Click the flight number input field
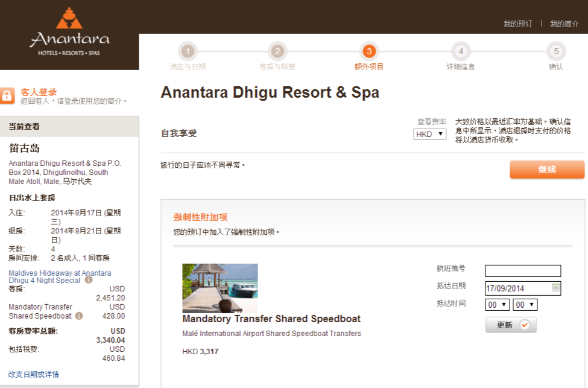 click(523, 271)
